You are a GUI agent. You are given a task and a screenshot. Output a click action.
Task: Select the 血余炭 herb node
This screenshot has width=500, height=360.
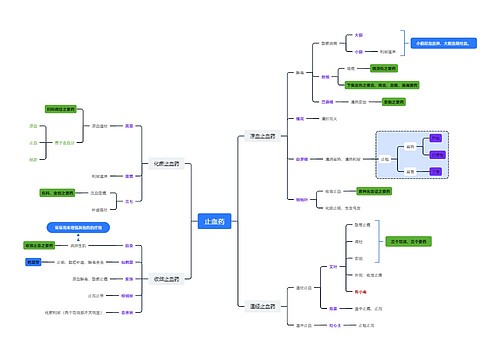coord(127,313)
